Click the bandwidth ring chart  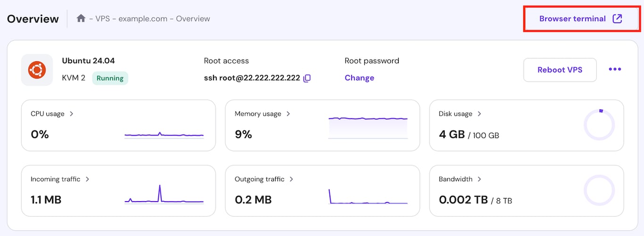coord(599,191)
